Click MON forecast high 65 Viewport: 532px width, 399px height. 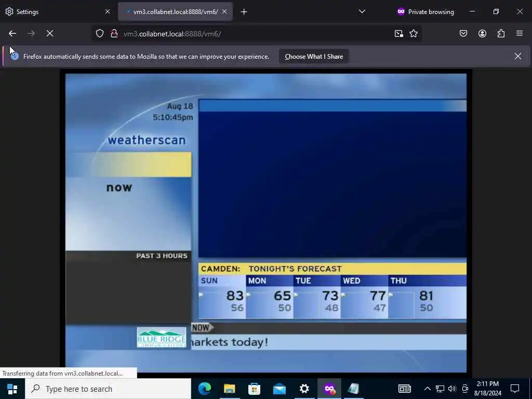click(282, 296)
